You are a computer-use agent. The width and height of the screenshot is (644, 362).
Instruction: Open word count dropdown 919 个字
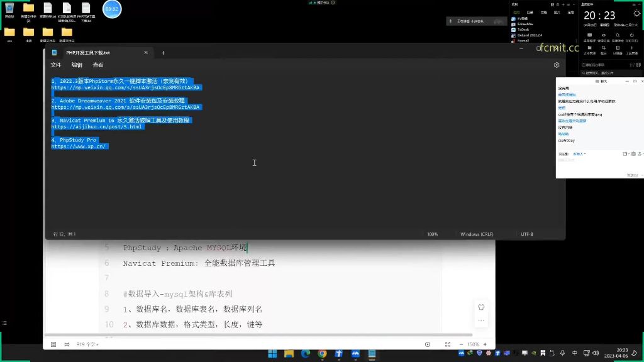coord(87,344)
